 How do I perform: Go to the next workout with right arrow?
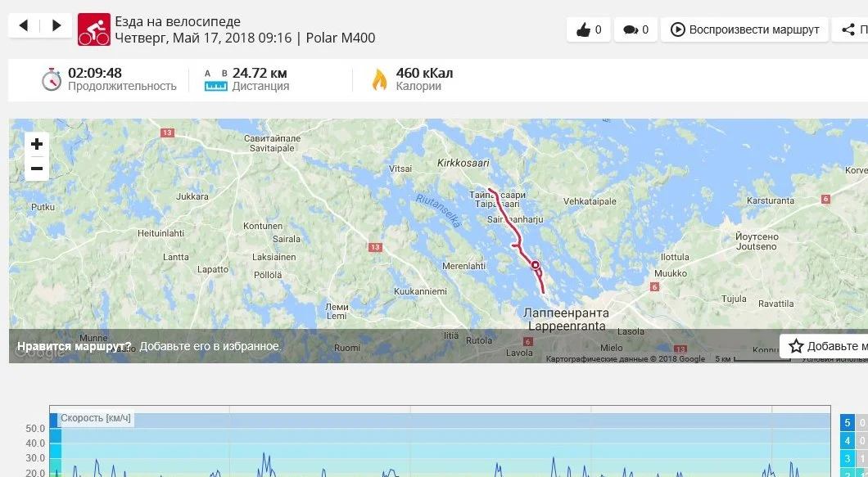click(56, 25)
